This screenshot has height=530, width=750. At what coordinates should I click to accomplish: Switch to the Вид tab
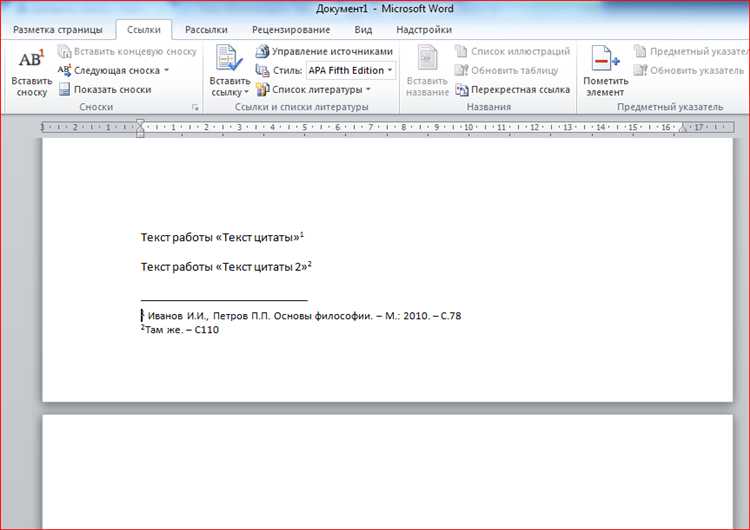point(363,30)
